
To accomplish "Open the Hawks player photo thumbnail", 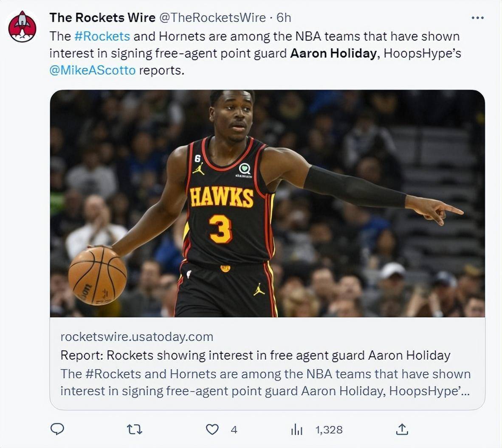I will pyautogui.click(x=267, y=203).
